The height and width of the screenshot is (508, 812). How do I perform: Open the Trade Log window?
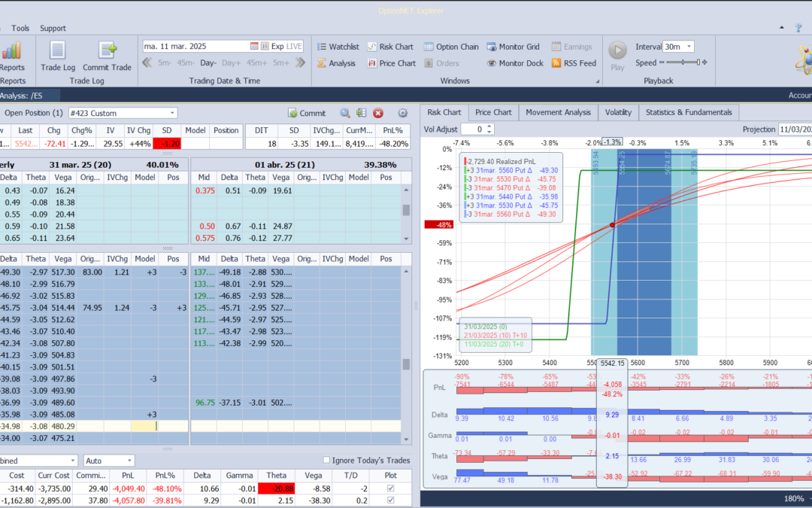tap(58, 56)
